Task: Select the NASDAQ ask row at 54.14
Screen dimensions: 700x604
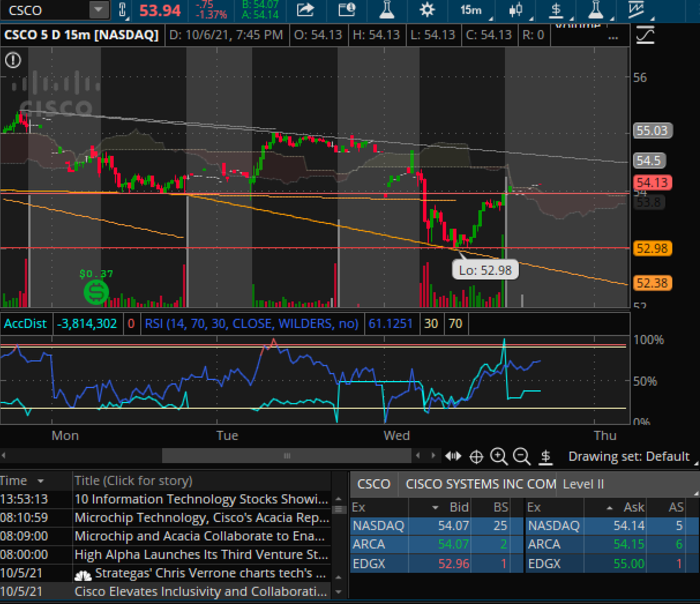Action: coord(612,526)
